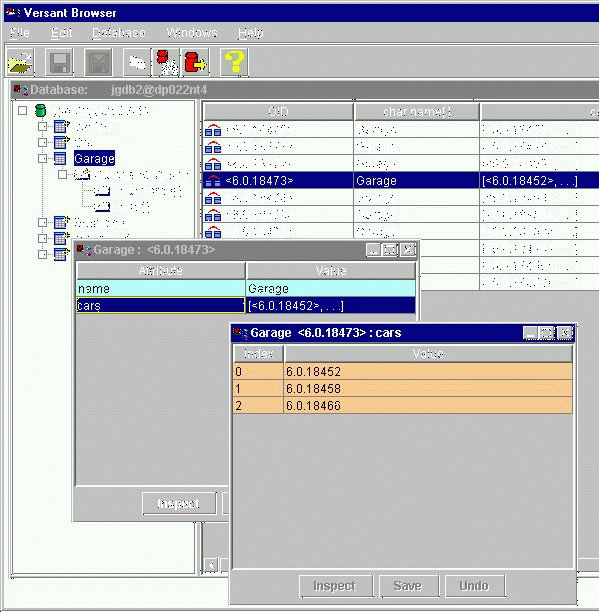Select the name attribute row
Viewport: 599px width, 612px height.
246,288
